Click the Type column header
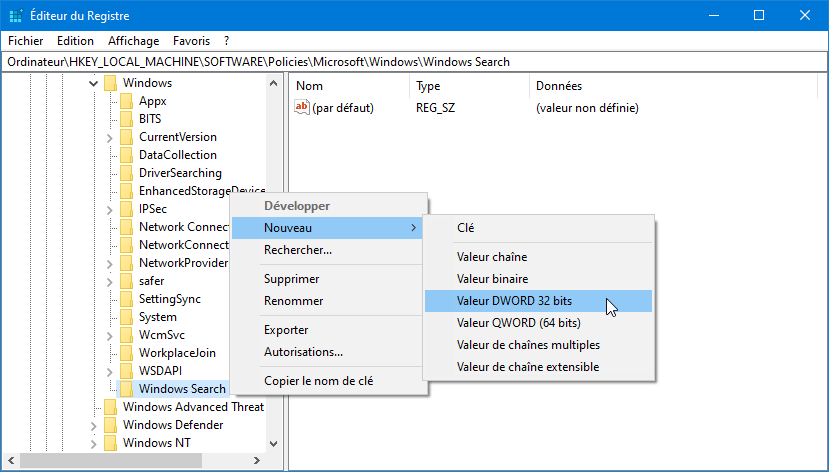 [x=469, y=86]
